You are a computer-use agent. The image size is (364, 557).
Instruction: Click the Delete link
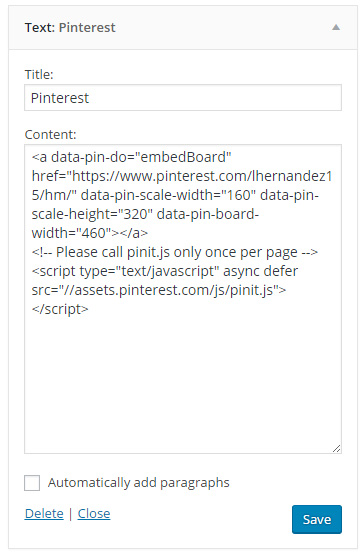coord(44,514)
